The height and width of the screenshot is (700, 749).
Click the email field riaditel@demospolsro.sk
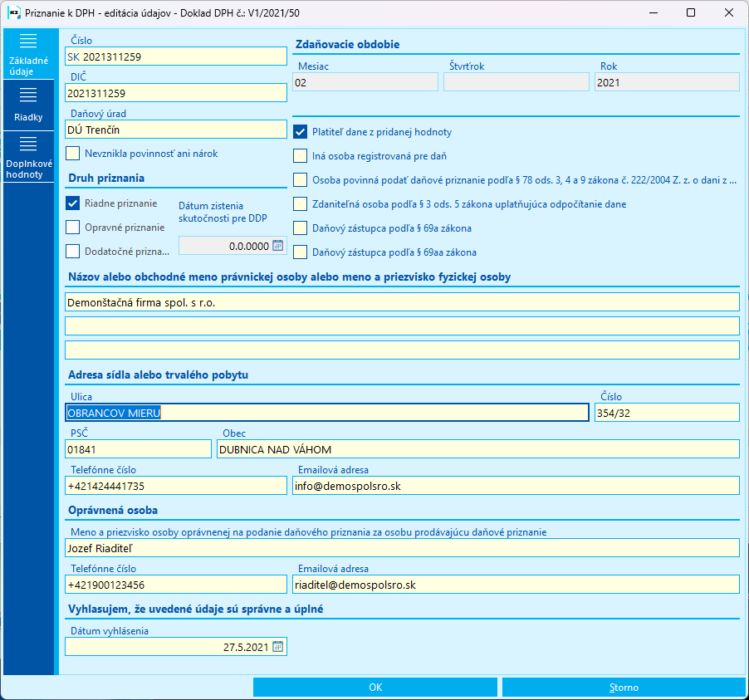(516, 585)
